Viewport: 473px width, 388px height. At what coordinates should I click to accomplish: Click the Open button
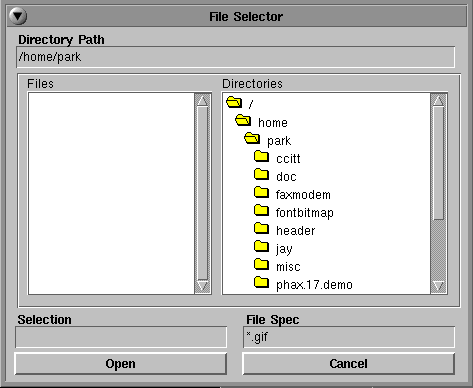coord(121,364)
